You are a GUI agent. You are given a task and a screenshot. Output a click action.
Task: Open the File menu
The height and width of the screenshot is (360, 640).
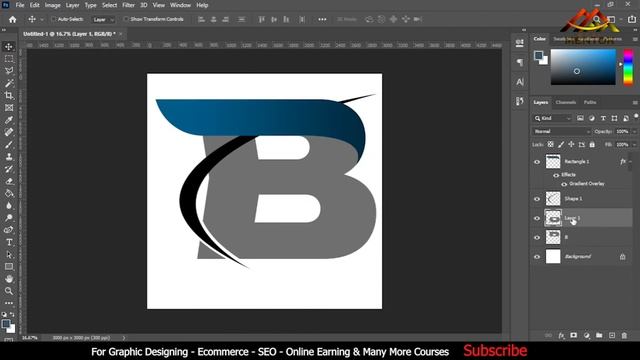(20, 5)
